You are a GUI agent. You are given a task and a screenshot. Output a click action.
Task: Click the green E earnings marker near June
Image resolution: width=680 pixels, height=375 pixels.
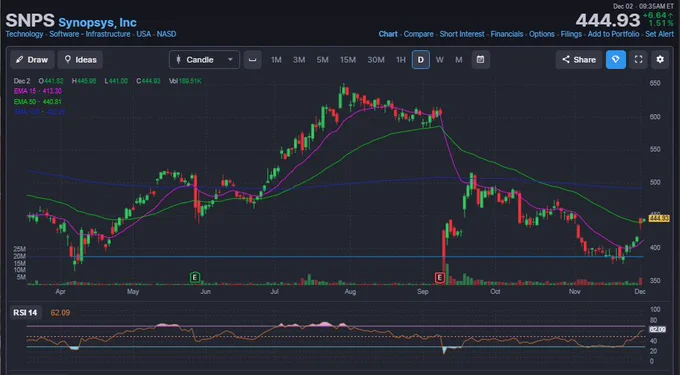click(x=195, y=277)
